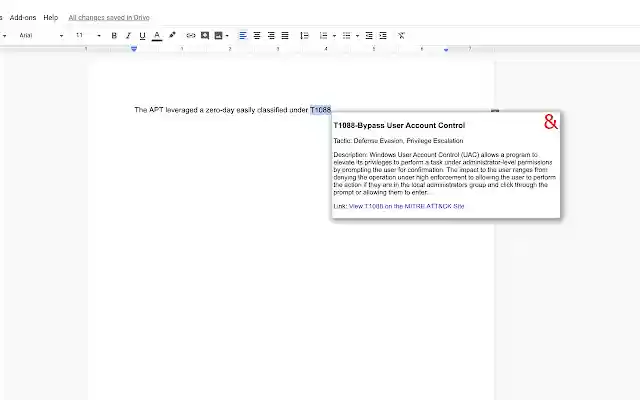Click the increase indent icon
This screenshot has width=640, height=400.
coord(383,36)
